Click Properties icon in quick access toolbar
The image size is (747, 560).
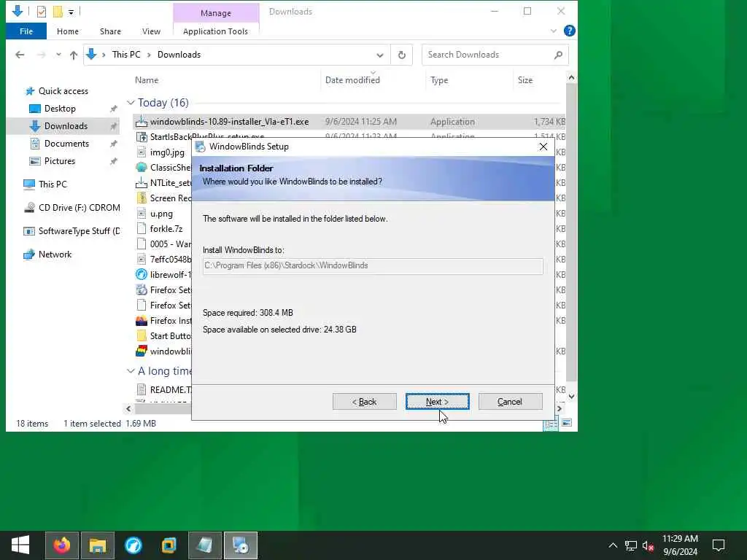coord(42,12)
